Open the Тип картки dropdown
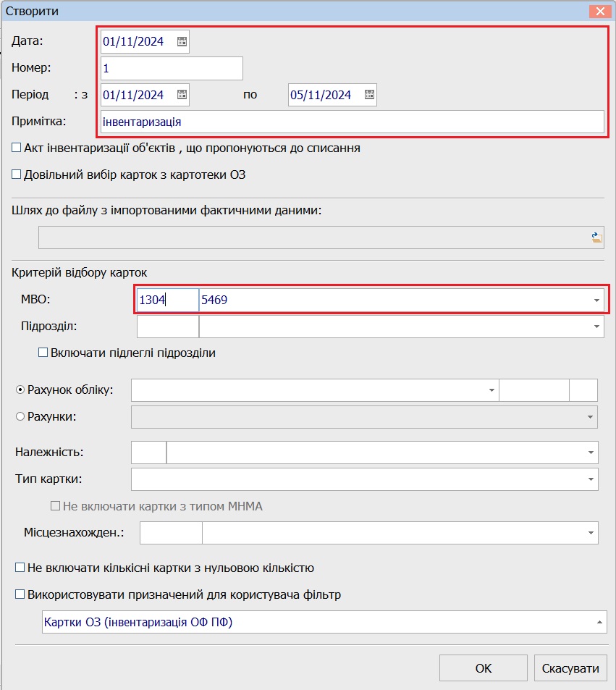 591,479
